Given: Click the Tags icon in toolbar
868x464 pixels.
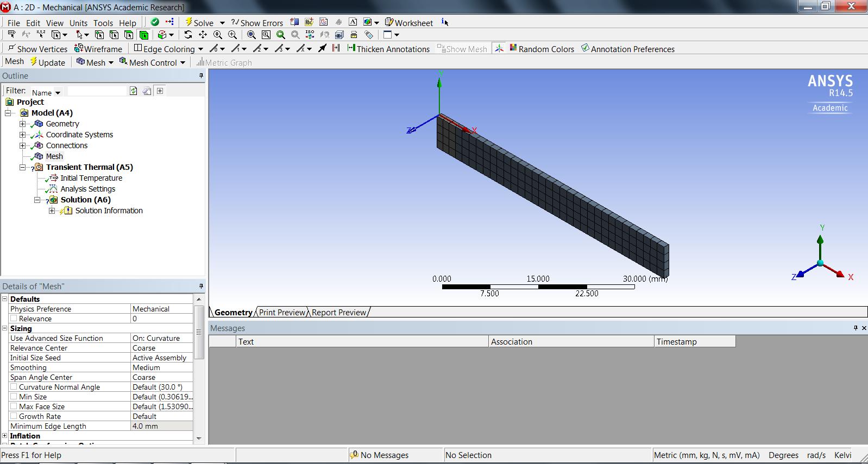Looking at the screenshot, I should 369,35.
